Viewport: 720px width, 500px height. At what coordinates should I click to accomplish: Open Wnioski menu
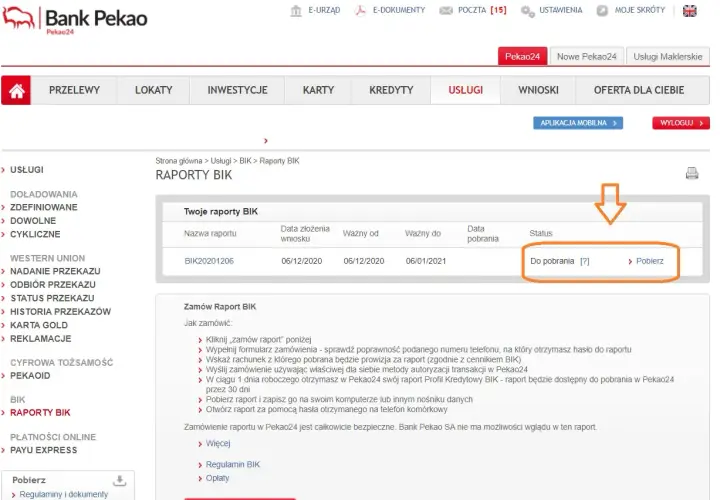(x=538, y=90)
